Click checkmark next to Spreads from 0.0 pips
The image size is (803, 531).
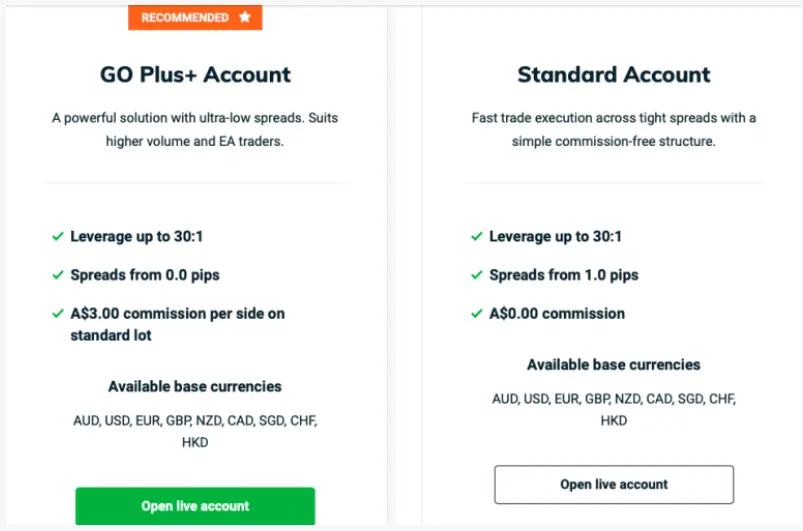coord(58,275)
